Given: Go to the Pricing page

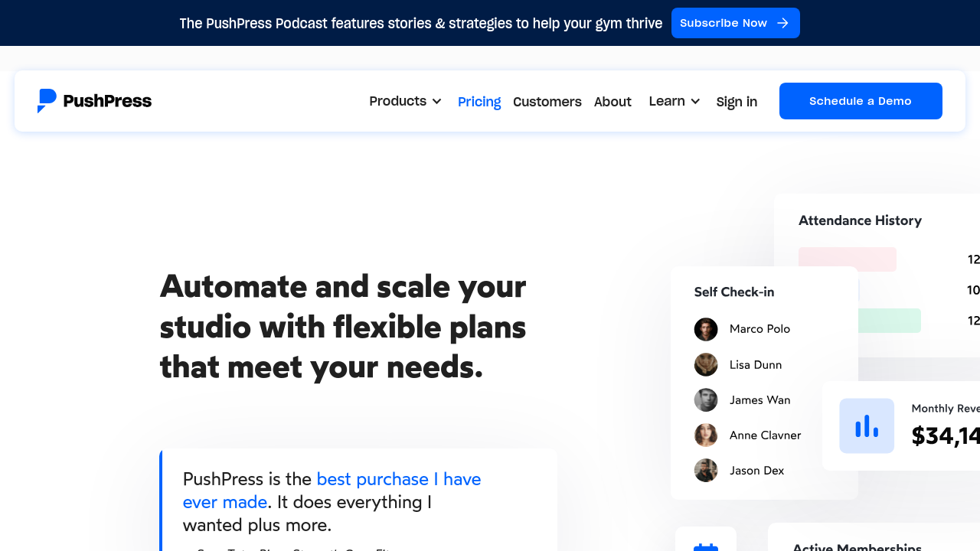Looking at the screenshot, I should click(479, 102).
